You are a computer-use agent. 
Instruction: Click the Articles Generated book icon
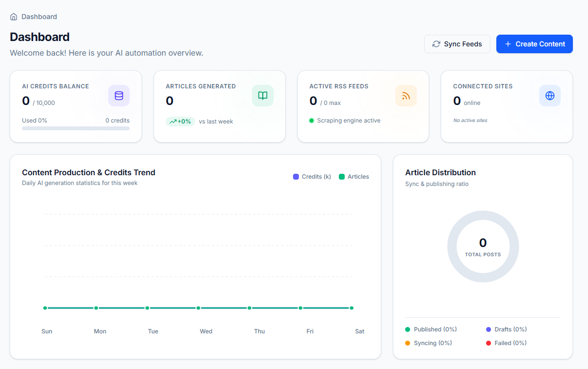(x=263, y=96)
